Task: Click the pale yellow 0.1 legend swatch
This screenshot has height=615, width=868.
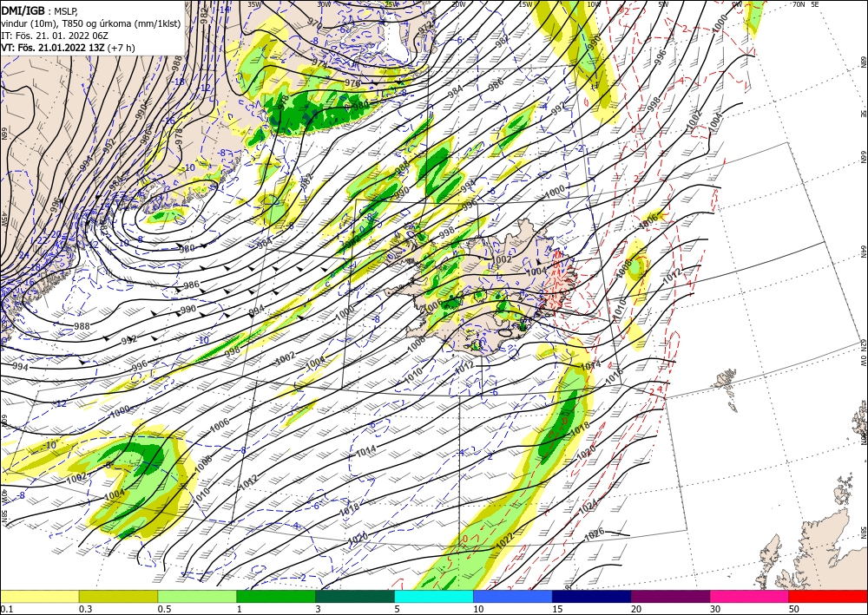Action: (x=39, y=596)
